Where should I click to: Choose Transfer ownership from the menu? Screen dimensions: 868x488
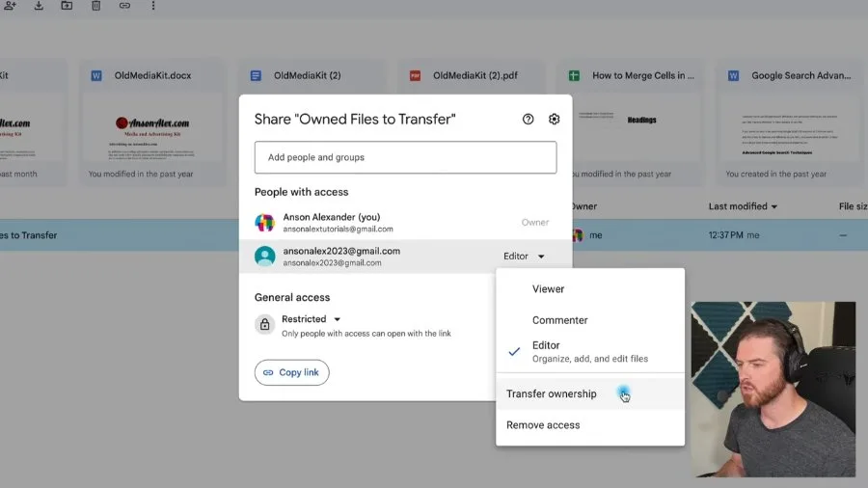pos(590,393)
